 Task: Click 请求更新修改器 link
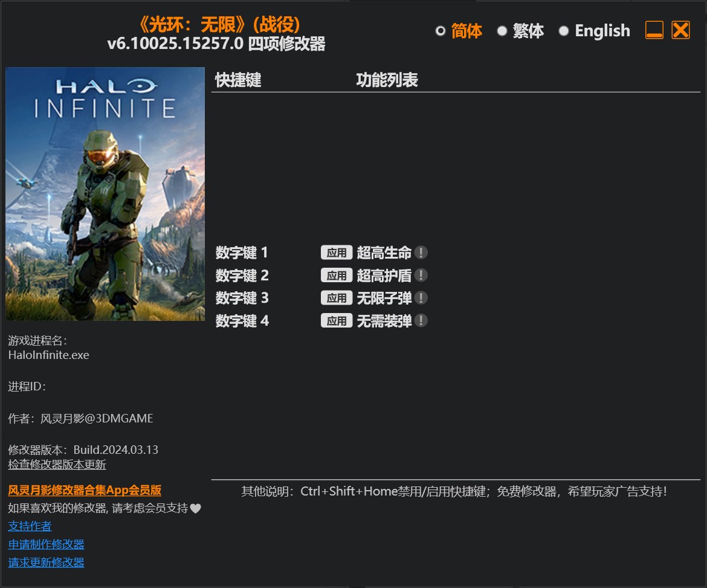tap(46, 562)
